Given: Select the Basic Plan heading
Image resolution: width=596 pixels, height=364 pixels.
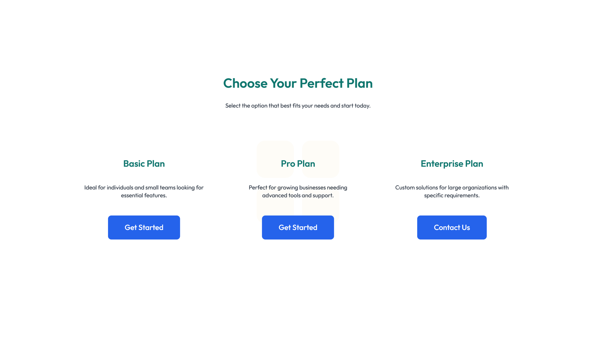Looking at the screenshot, I should (x=144, y=164).
